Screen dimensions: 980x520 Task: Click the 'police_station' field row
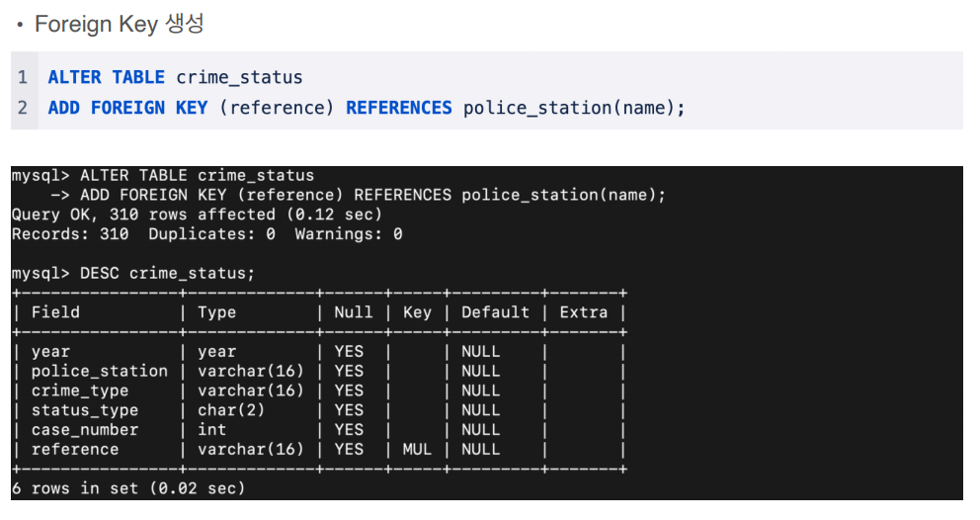point(318,371)
